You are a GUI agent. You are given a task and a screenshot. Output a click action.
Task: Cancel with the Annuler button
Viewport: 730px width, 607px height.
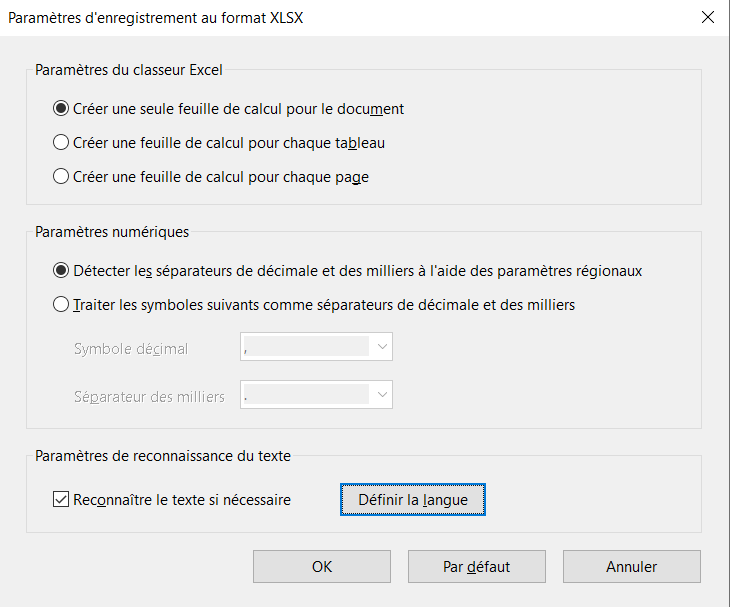click(x=631, y=567)
